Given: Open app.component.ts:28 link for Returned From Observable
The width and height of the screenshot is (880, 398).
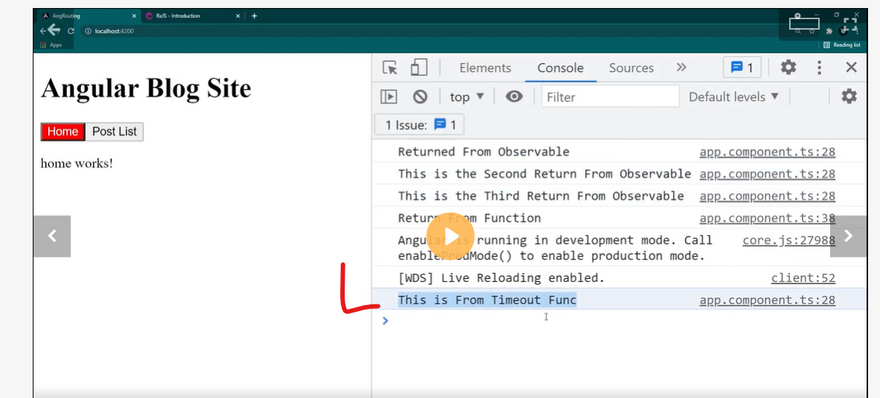Looking at the screenshot, I should (767, 152).
